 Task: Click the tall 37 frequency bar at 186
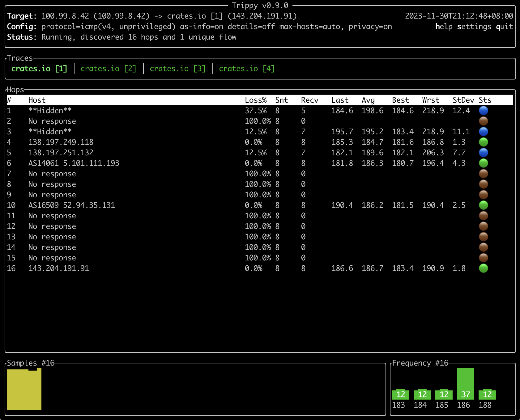tap(466, 384)
